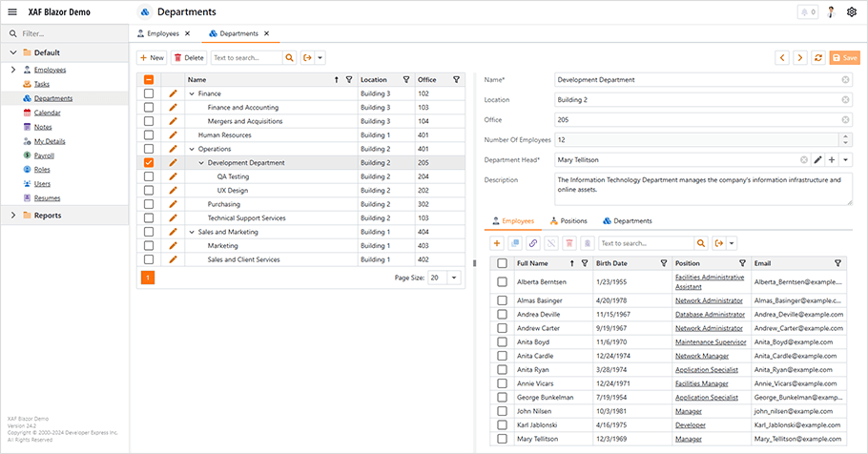Viewport: 868px width, 454px height.
Task: Switch to the Employees document tab
Action: (161, 33)
